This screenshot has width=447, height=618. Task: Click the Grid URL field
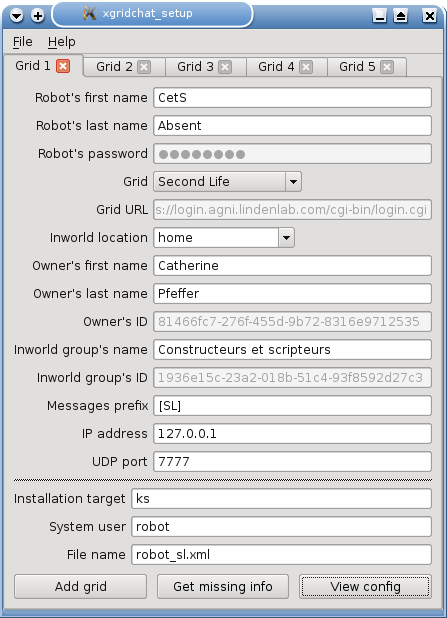292,210
